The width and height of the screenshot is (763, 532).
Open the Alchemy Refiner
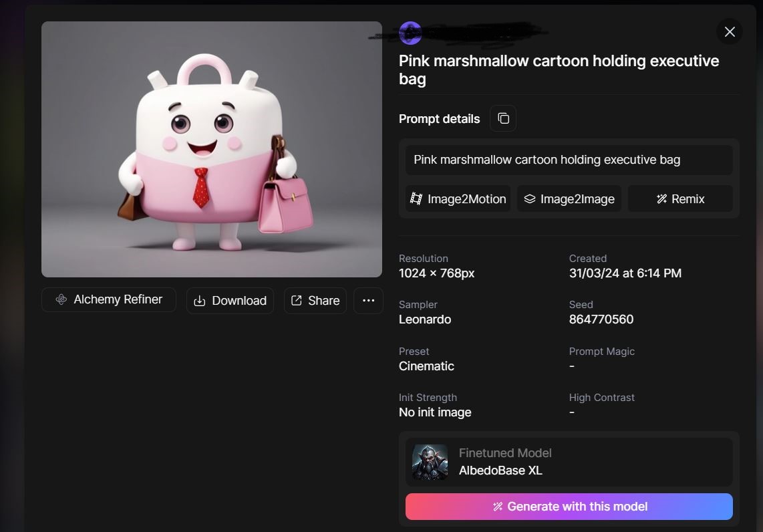108,299
